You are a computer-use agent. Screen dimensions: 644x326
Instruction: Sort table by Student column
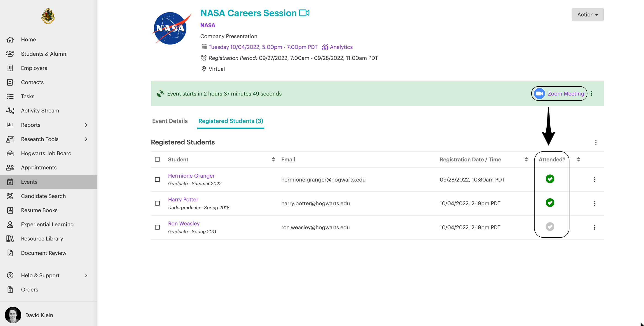point(273,160)
